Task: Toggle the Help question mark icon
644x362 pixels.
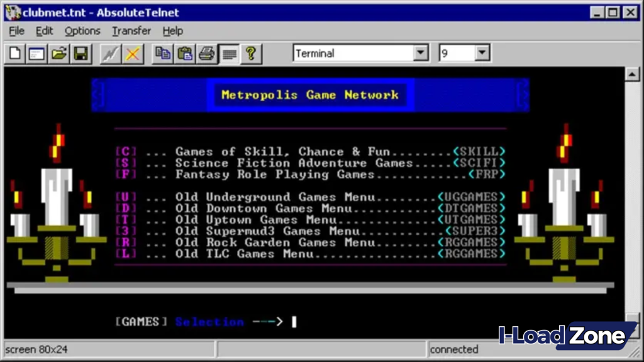Action: (250, 53)
